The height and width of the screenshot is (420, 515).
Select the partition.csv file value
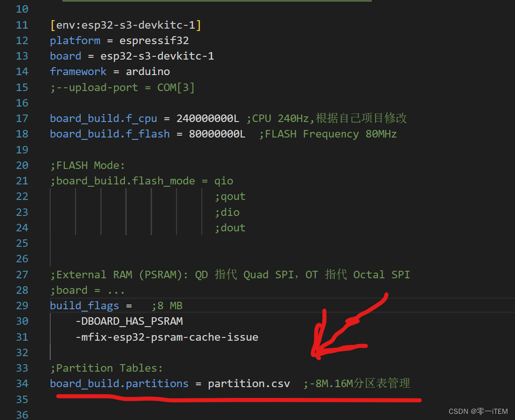tap(249, 383)
